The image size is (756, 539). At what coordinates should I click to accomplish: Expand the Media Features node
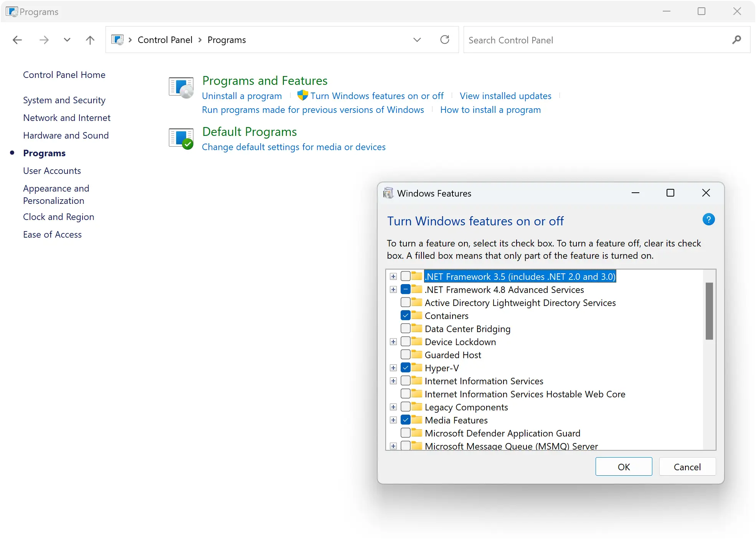tap(393, 420)
